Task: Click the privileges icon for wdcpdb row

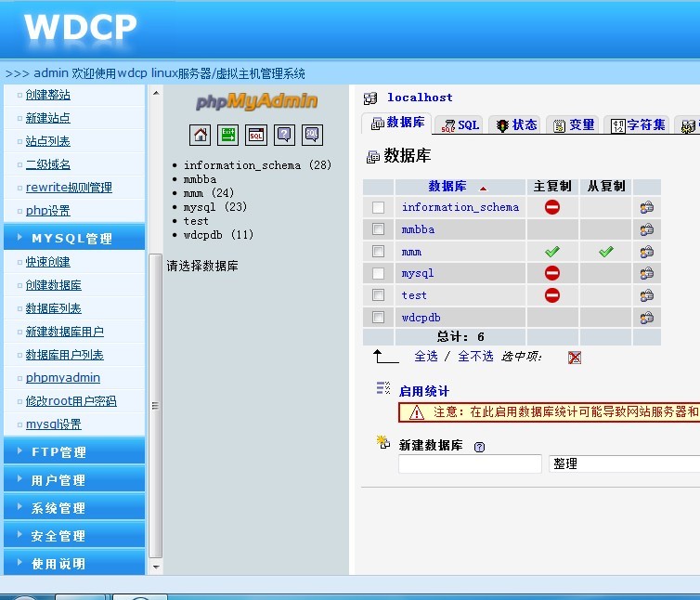Action: (x=647, y=318)
